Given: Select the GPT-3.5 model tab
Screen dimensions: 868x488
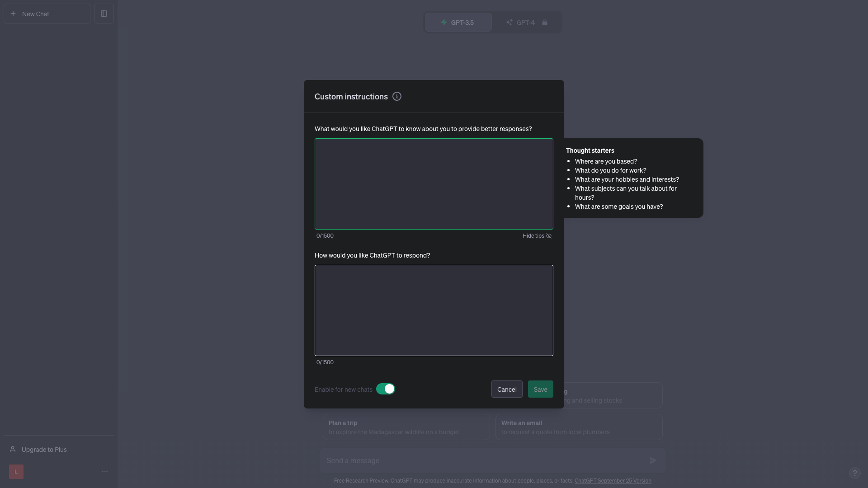Looking at the screenshot, I should click(x=458, y=22).
